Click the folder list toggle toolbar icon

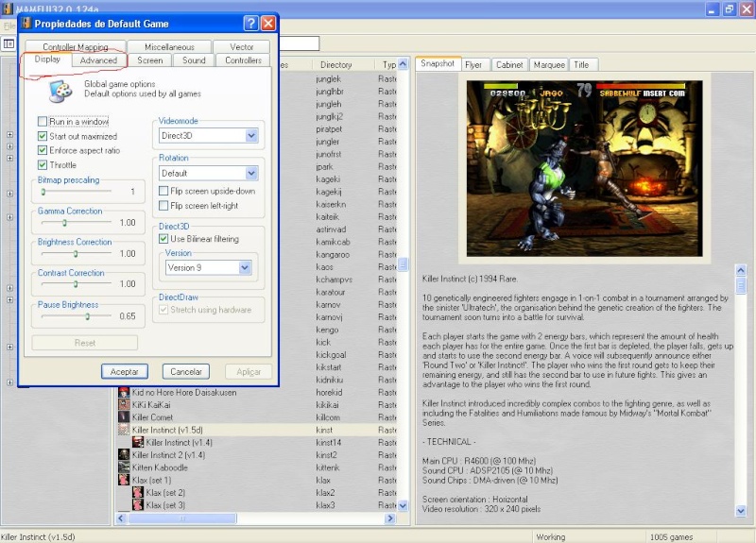[x=9, y=43]
